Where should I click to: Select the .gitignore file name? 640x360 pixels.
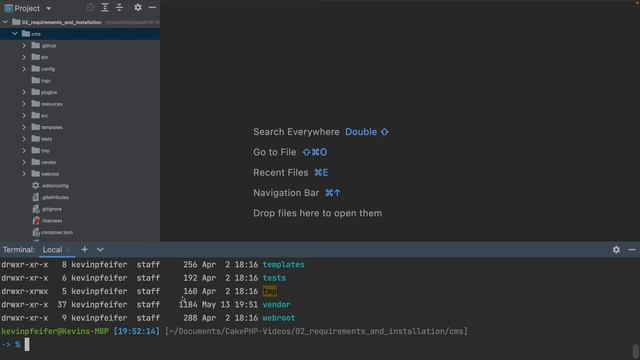tap(52, 209)
